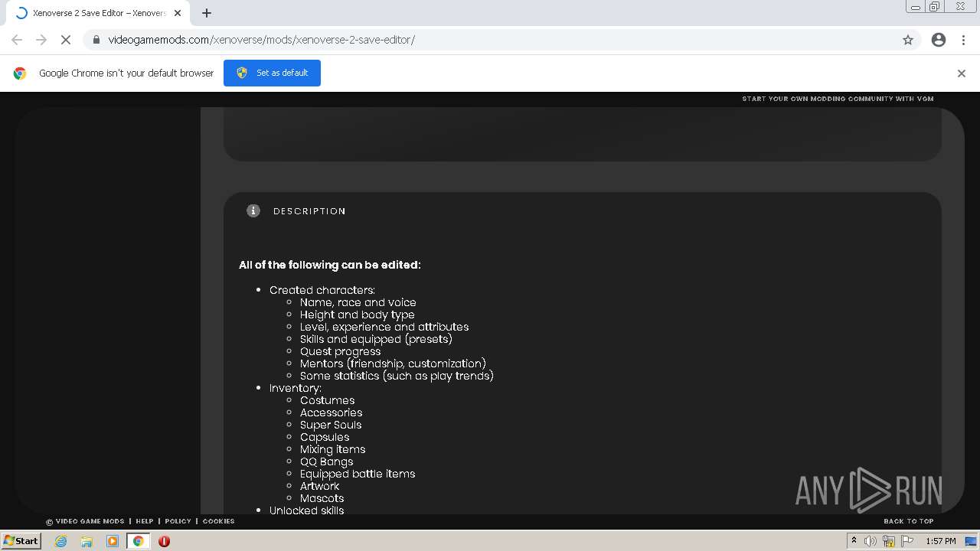
Task: Stop page loading with X button
Action: click(x=66, y=40)
